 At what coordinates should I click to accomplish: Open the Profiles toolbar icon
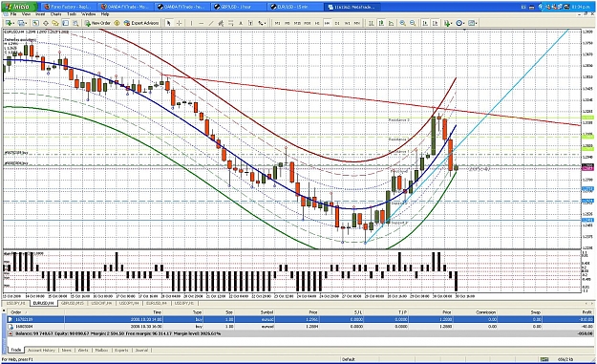(x=22, y=23)
